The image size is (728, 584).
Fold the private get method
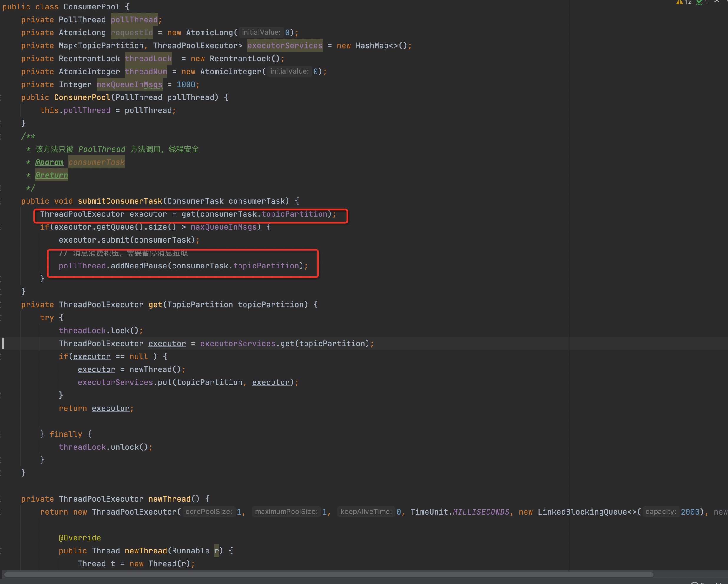click(1, 305)
